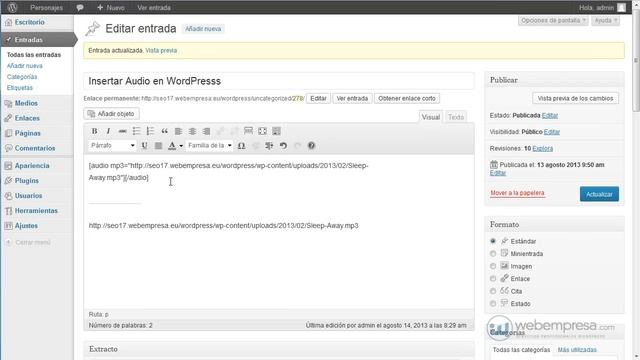
Task: Open Explora revisions link
Action: (x=542, y=149)
